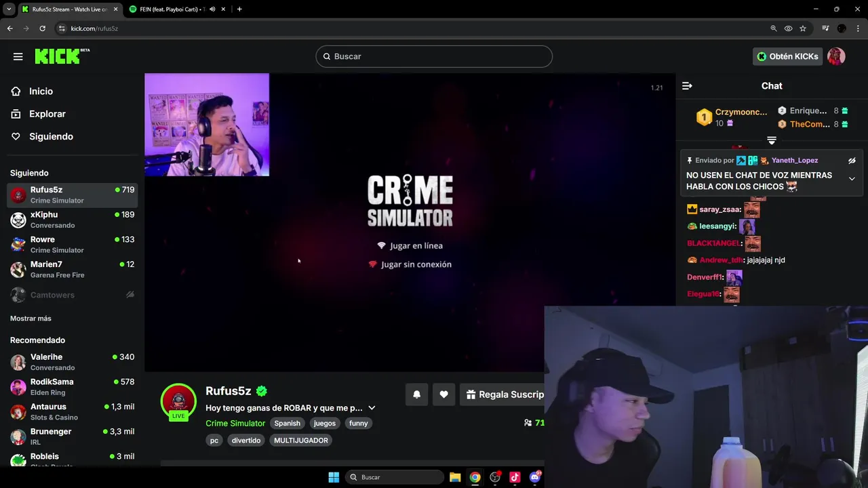Open a new browser tab

click(x=239, y=9)
